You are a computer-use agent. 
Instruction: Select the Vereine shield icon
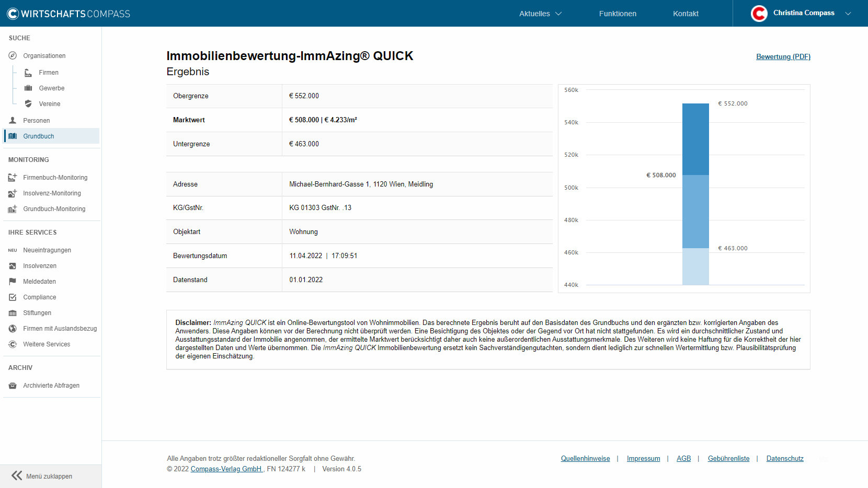pos(28,104)
